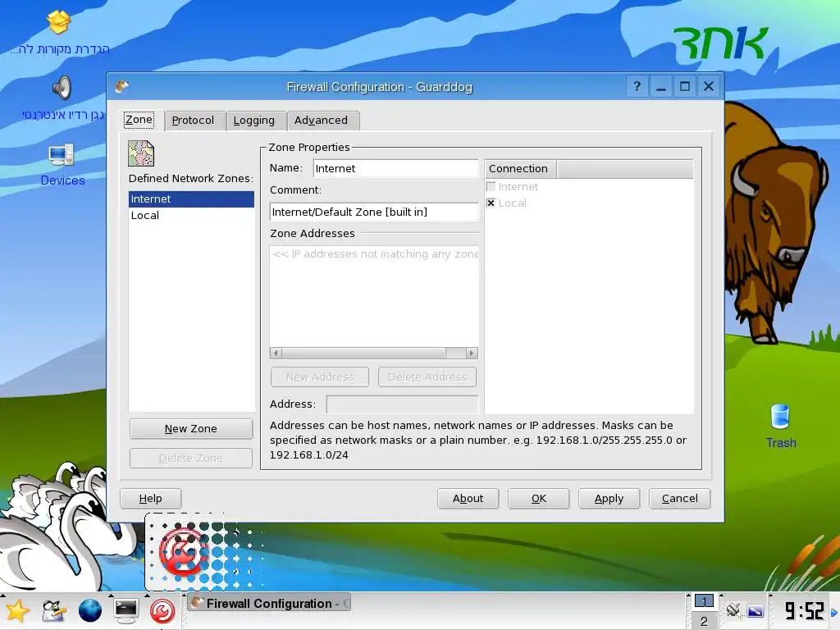This screenshot has height=630, width=840.
Task: Click the Address input field
Action: [x=402, y=404]
